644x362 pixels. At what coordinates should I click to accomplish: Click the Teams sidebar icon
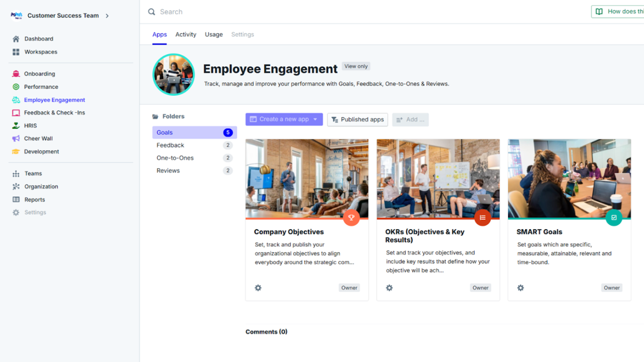[x=16, y=173]
